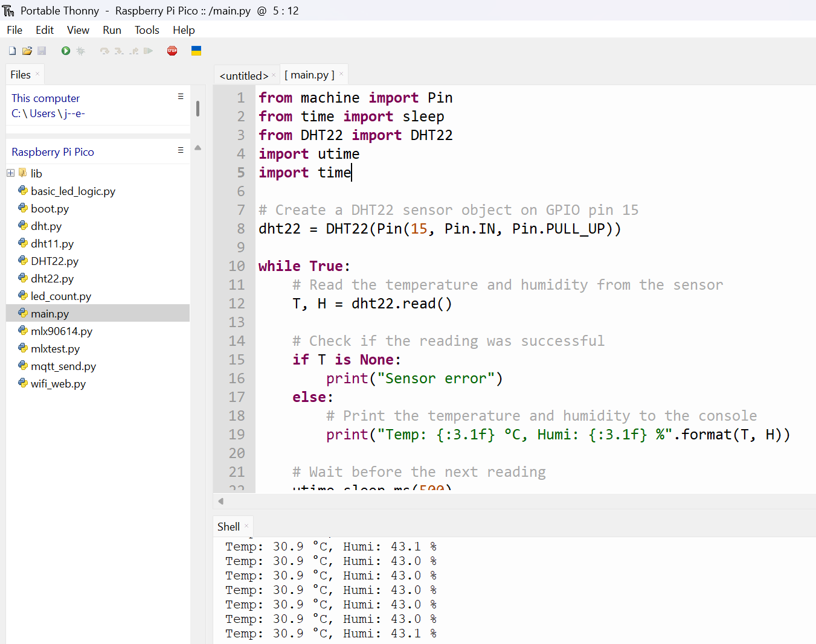Click the last shell output line 43.1 %
Image resolution: width=816 pixels, height=644 pixels.
(x=331, y=634)
